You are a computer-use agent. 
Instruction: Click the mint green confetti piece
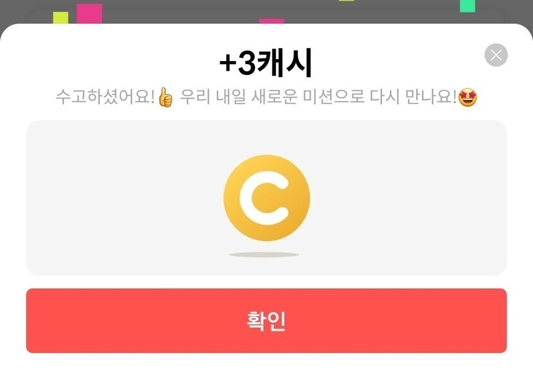pyautogui.click(x=467, y=6)
